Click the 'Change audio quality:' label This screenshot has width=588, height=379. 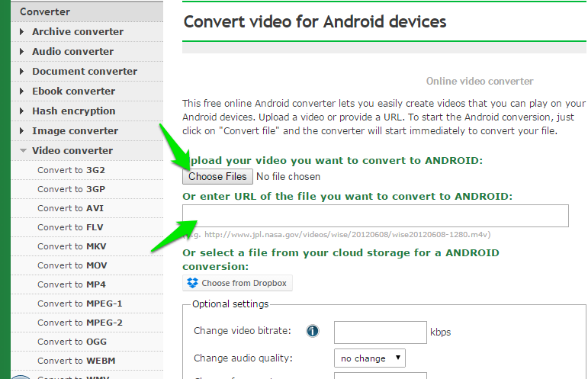coord(243,358)
